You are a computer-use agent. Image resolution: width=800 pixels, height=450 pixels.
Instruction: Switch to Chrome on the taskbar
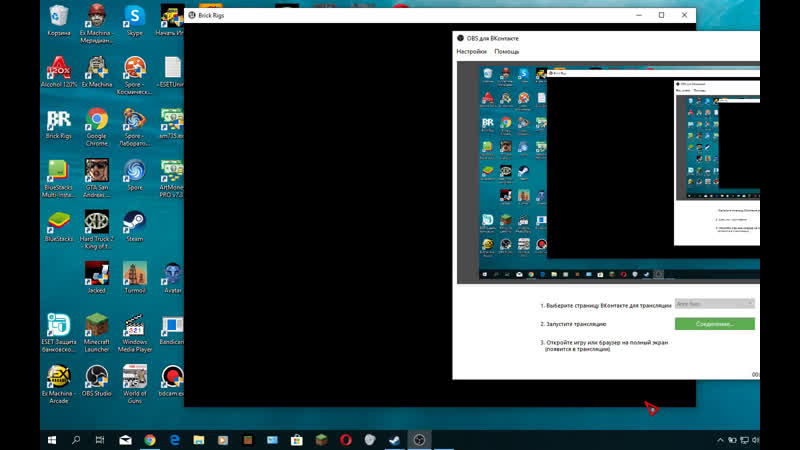tap(149, 440)
